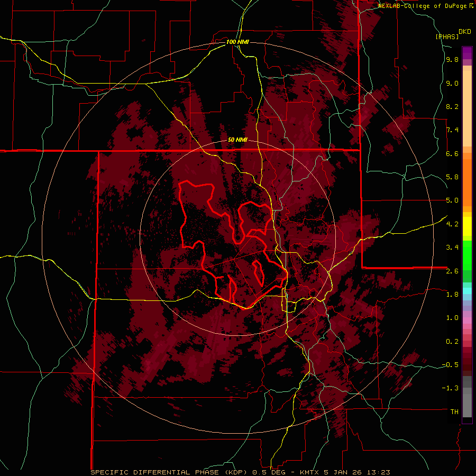Click the -1.3 value on the color scale
The image size is (476, 476).
pos(451,388)
